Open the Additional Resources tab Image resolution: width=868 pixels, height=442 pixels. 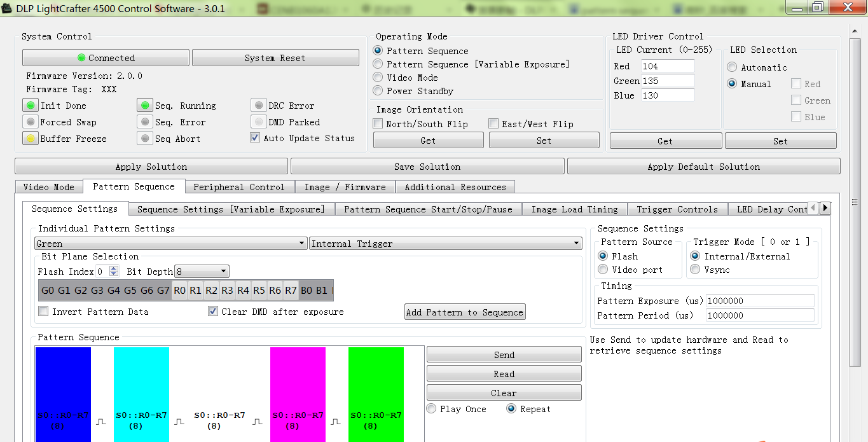(455, 187)
